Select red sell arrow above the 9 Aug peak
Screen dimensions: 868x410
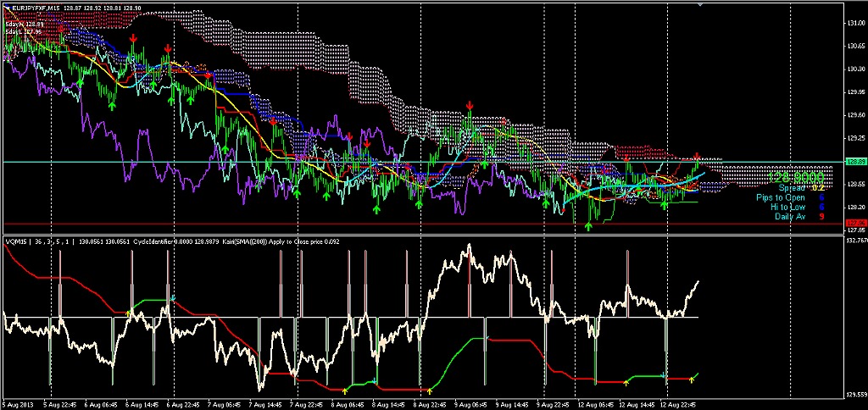[470, 106]
